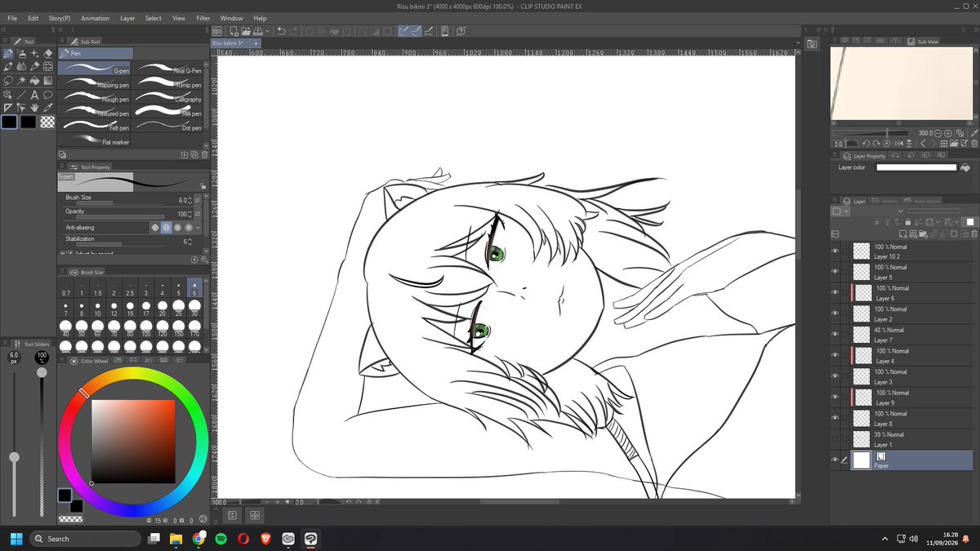
Task: Open the palette color dropdown in Layer palette
Action: (x=840, y=211)
